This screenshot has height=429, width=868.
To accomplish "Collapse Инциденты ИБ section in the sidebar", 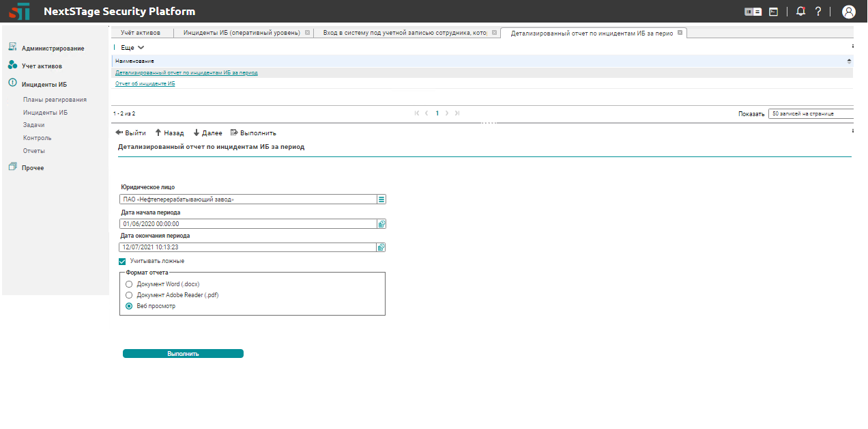I will click(44, 85).
